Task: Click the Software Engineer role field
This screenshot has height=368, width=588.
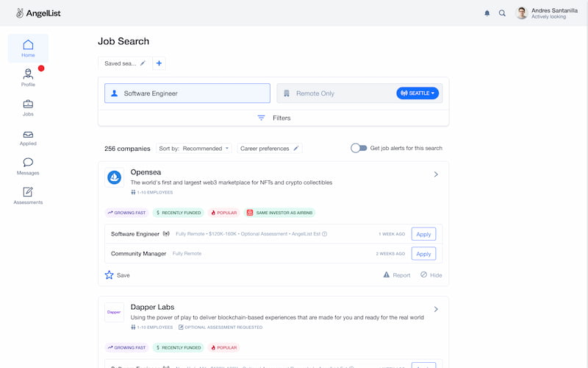Action: tap(187, 93)
